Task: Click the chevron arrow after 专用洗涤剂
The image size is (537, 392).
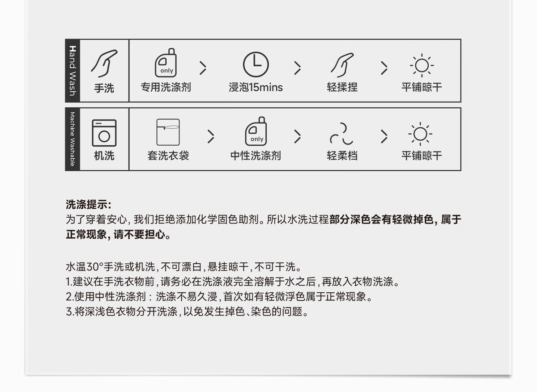Action: tap(203, 68)
